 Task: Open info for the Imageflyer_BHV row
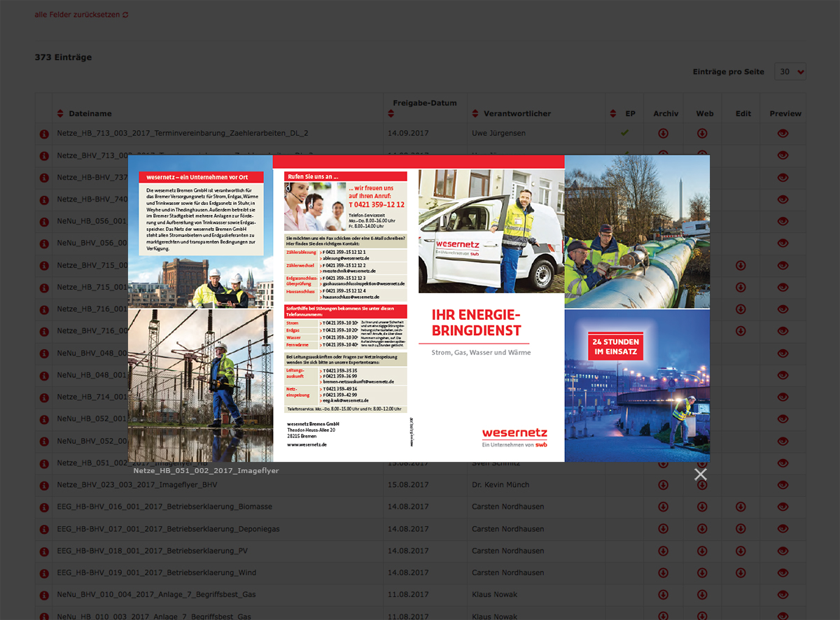(x=43, y=486)
